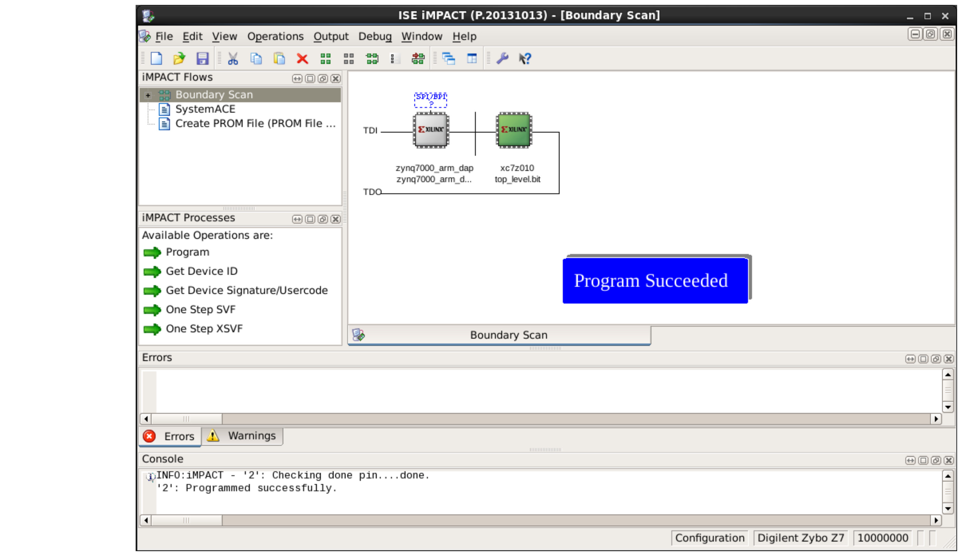Click the green four-square grid toolbar icon

pos(326,59)
